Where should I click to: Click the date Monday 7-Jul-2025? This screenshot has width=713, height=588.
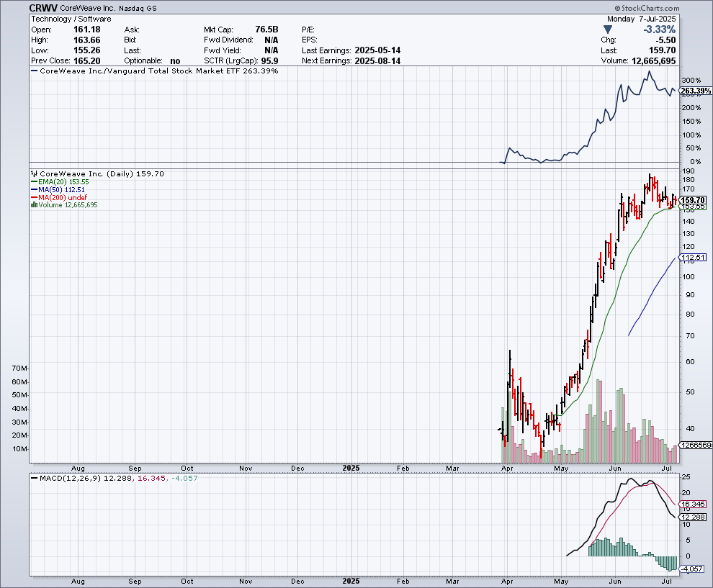click(x=641, y=19)
